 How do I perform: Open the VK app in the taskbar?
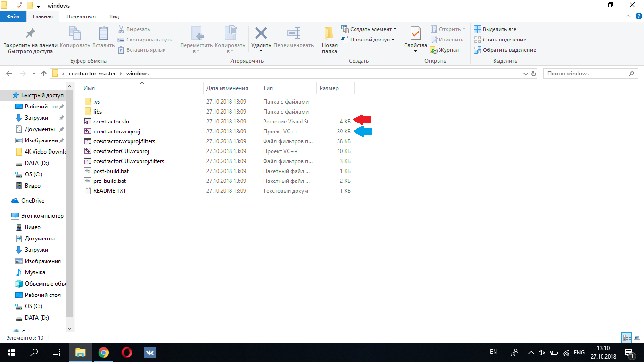(150, 353)
